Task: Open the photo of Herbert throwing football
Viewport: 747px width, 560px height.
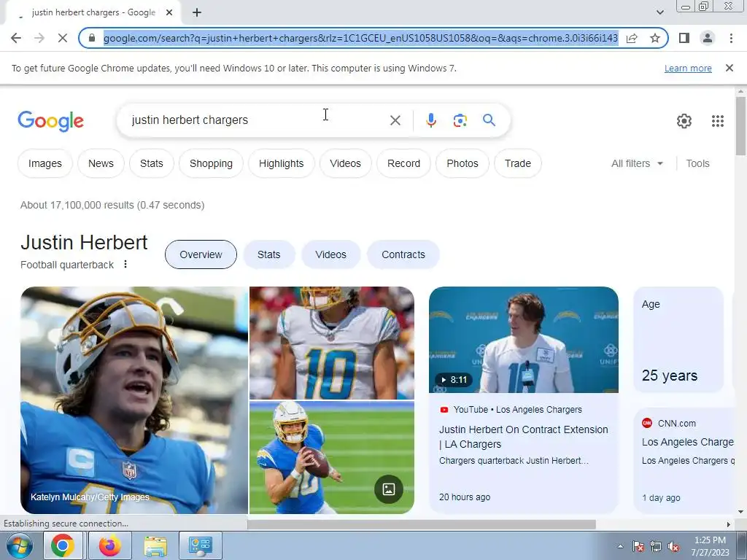Action: click(332, 458)
